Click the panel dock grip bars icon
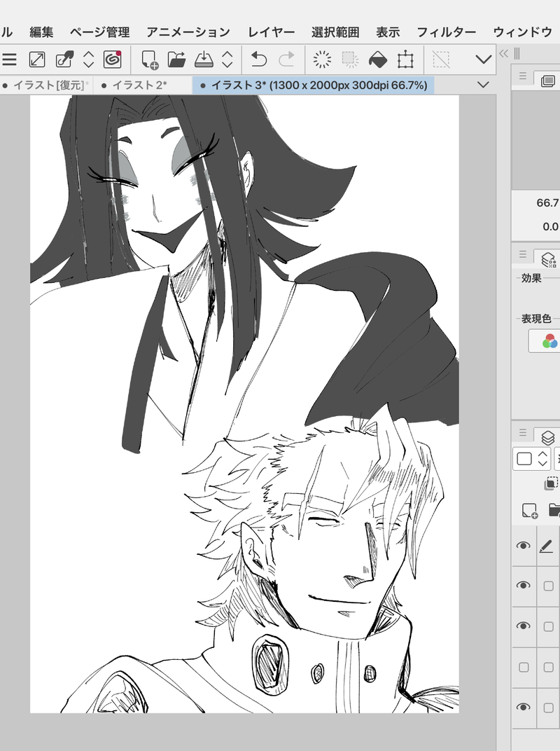The image size is (560, 751). point(517,53)
